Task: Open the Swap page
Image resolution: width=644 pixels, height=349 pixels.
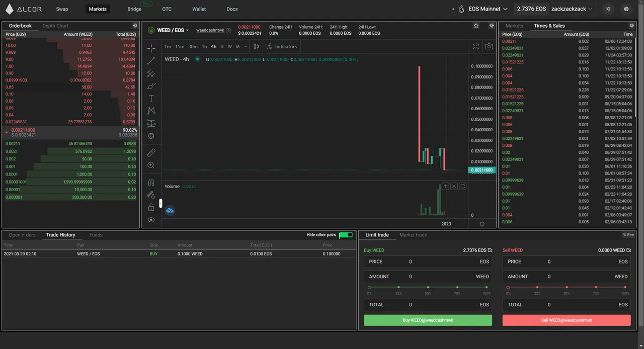Action: click(62, 9)
